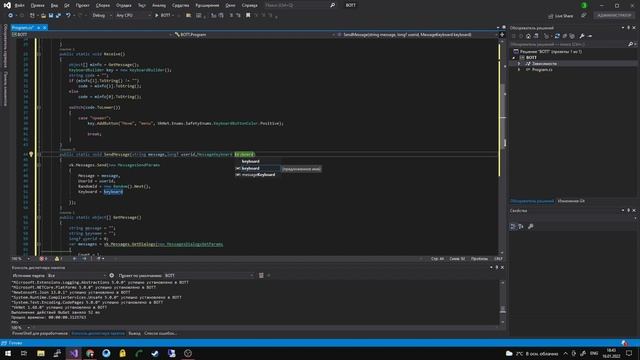Open the Debug configuration dropdown

102,16
